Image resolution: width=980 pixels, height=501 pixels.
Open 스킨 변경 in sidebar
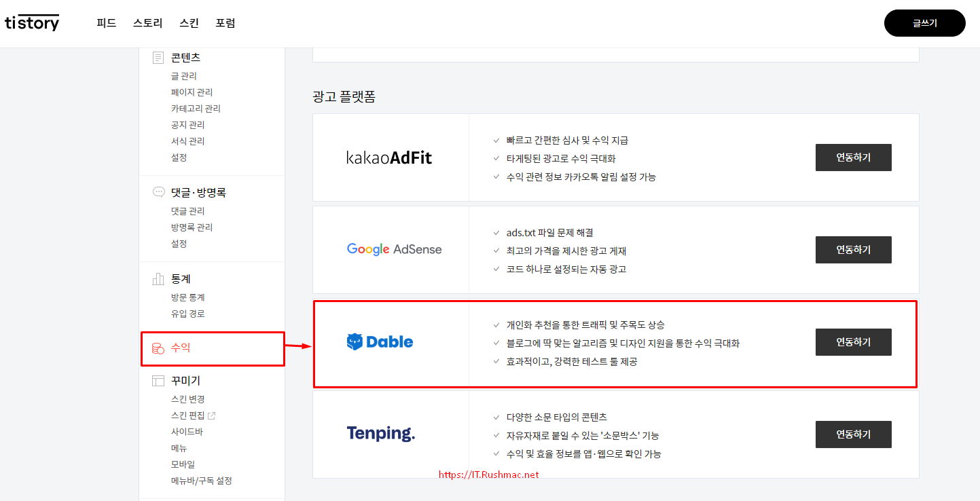pos(188,399)
